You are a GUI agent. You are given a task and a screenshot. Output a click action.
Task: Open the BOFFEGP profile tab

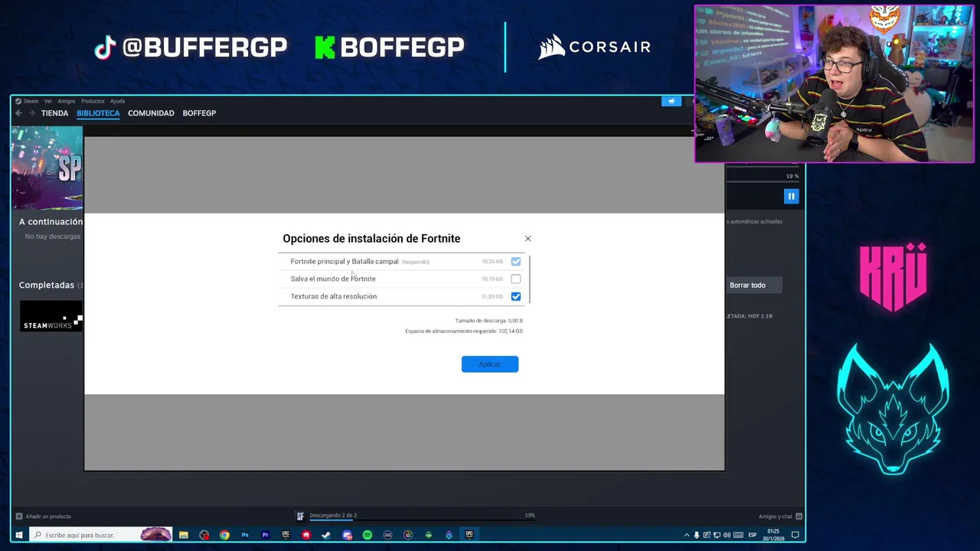pyautogui.click(x=199, y=113)
